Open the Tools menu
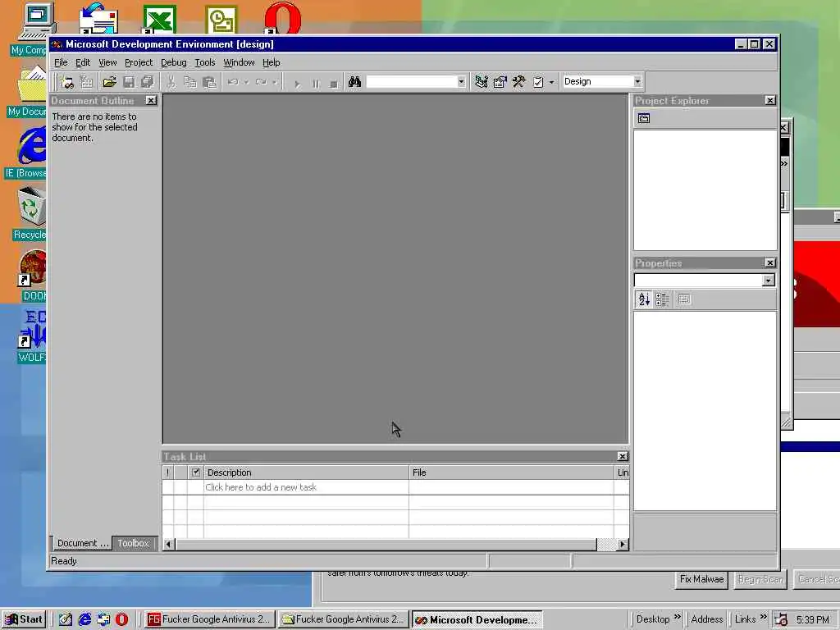This screenshot has width=840, height=630. click(204, 62)
